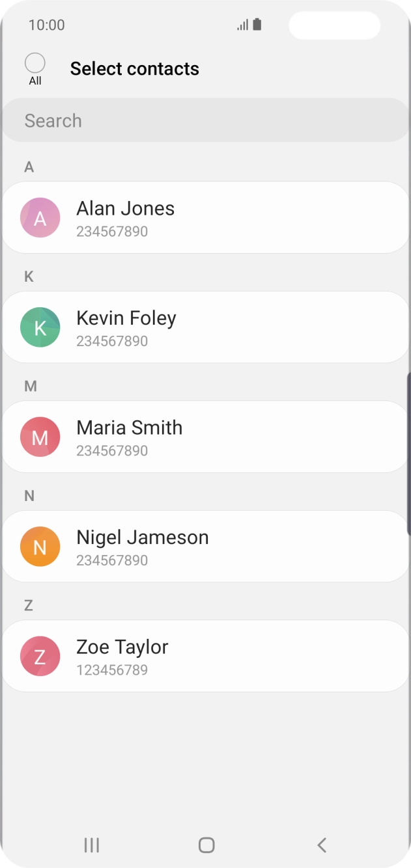411x868 pixels.
Task: Select Zoe Taylor's contact name
Action: (122, 647)
